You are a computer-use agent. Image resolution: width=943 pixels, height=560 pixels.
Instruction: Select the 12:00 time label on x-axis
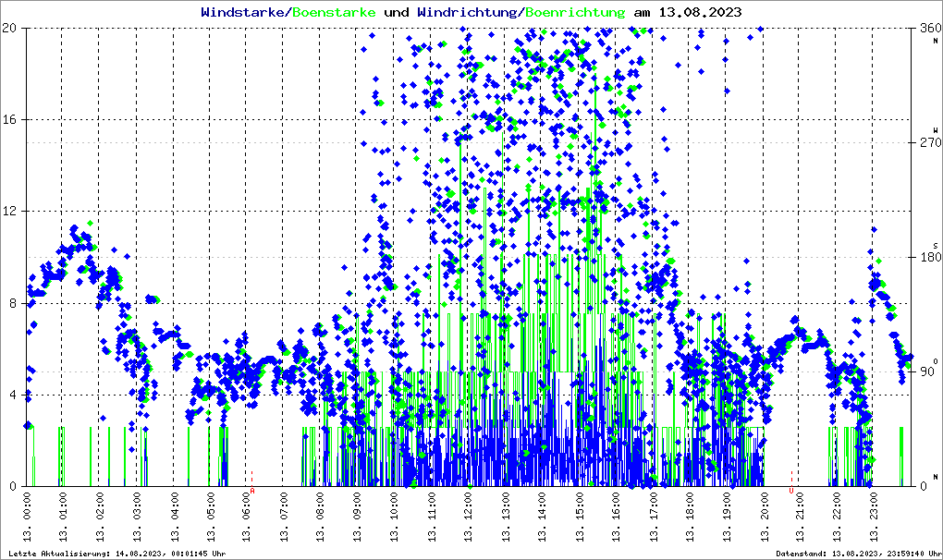point(469,519)
